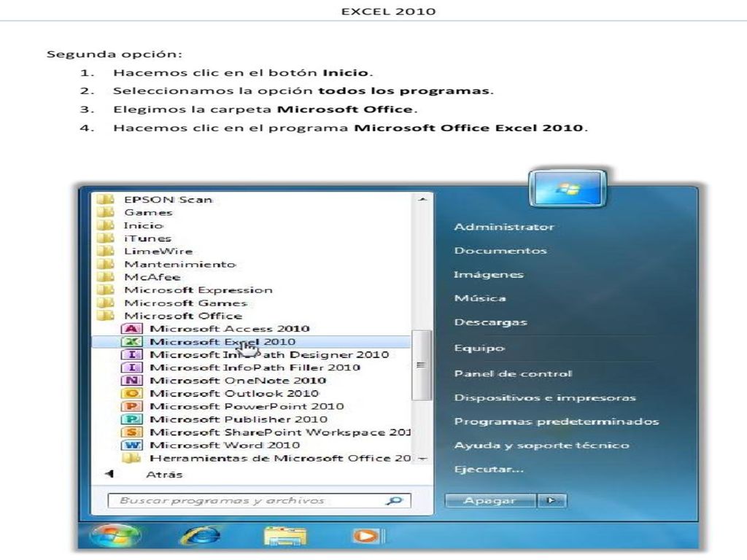Click the Herramientas de Microsoft Office folder icon
This screenshot has height=560, width=747.
[x=131, y=458]
